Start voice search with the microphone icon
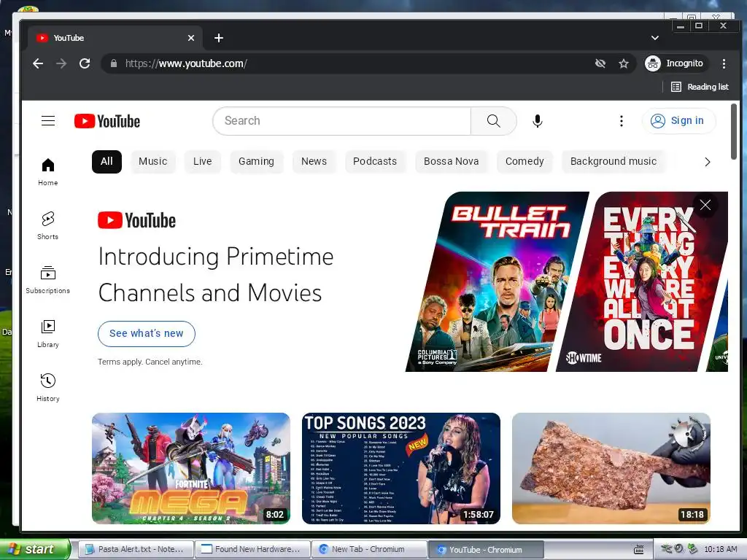The width and height of the screenshot is (747, 560). pos(538,121)
